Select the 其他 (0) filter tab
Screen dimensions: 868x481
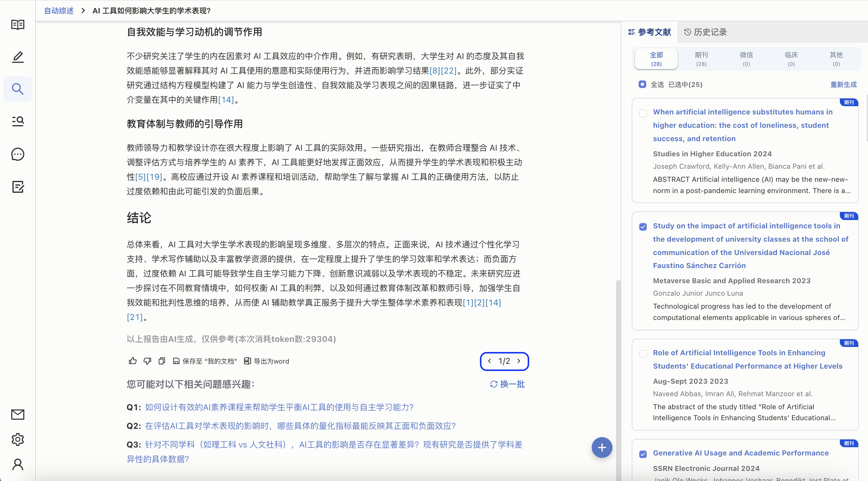click(836, 59)
